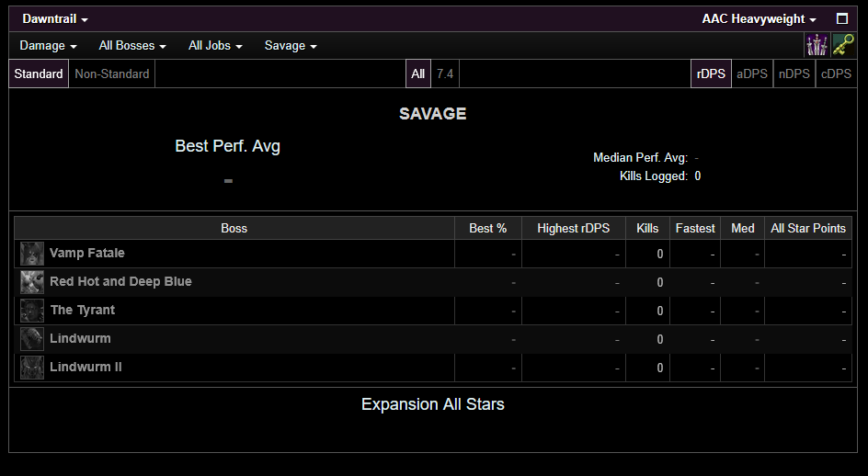This screenshot has height=476, width=868.
Task: Select the rDPS metric toggle
Action: pyautogui.click(x=711, y=74)
